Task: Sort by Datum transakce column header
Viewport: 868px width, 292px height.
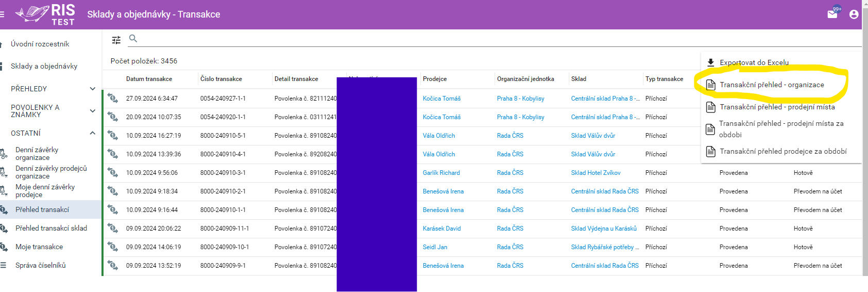Action: point(149,79)
